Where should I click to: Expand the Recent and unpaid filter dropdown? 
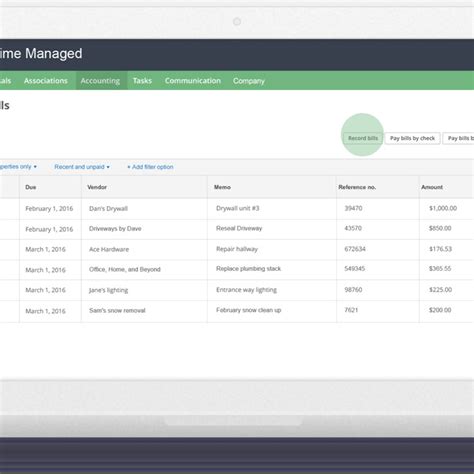click(82, 167)
